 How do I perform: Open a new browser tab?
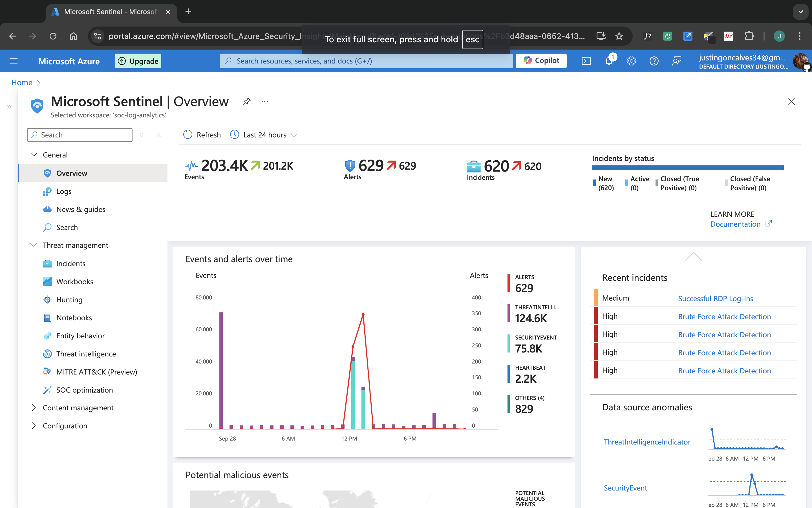pyautogui.click(x=188, y=11)
